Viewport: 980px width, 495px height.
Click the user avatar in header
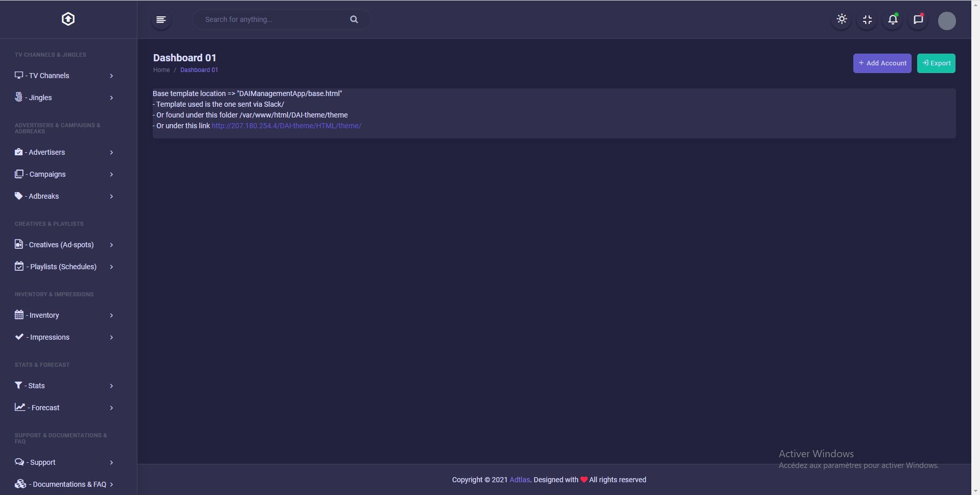click(946, 21)
